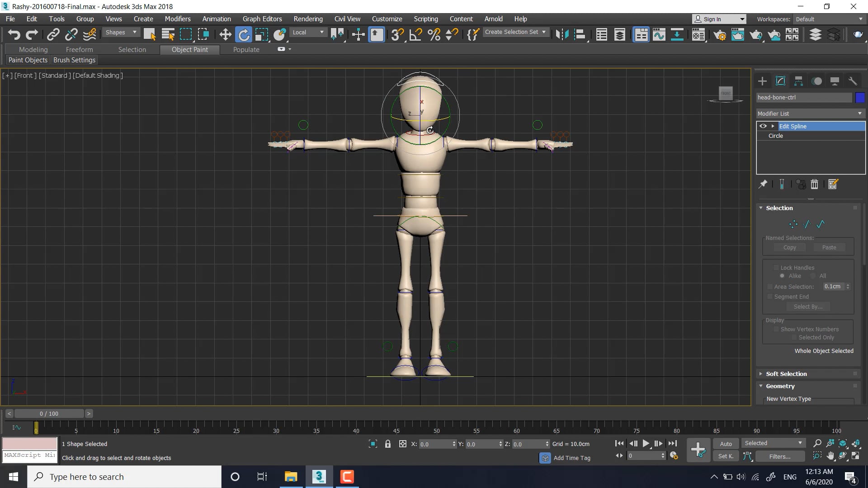This screenshot has height=488, width=868.
Task: Click the Filters... button
Action: (780, 456)
